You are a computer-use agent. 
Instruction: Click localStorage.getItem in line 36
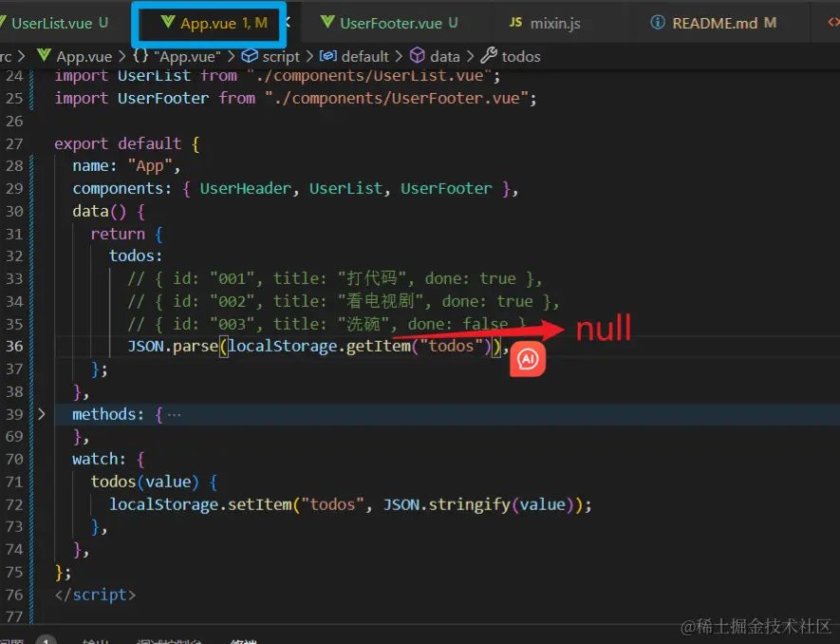click(x=319, y=346)
